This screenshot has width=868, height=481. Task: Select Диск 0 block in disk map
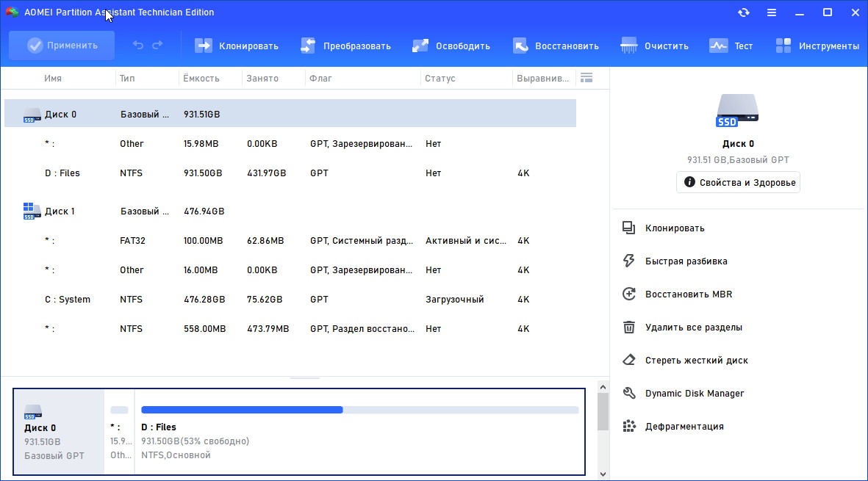[x=60, y=432]
